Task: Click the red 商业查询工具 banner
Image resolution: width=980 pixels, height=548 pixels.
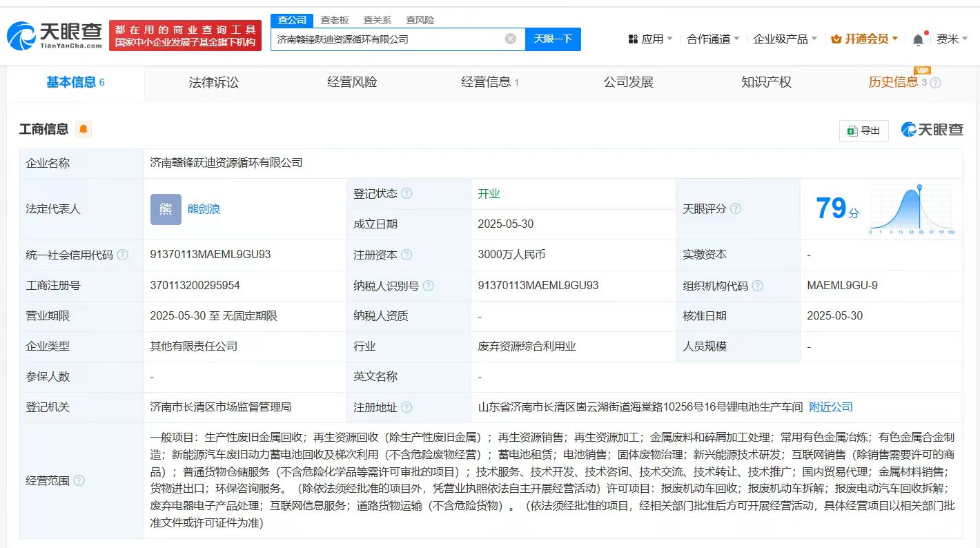Action: (185, 36)
